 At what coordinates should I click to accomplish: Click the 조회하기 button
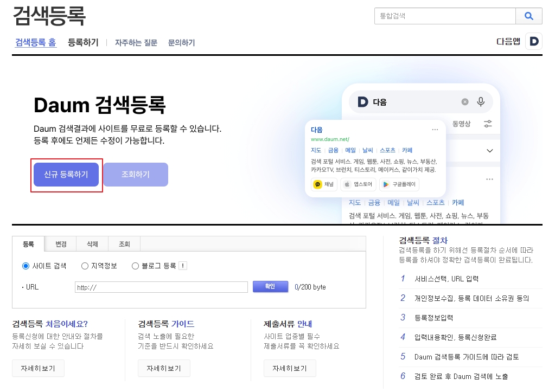coord(136,175)
